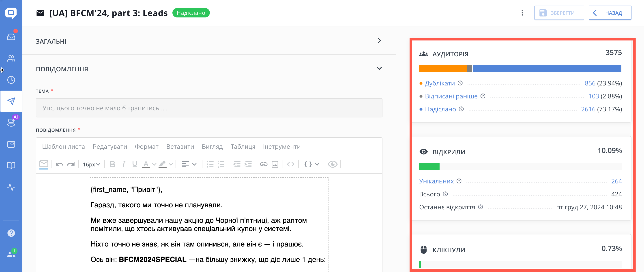The width and height of the screenshot is (644, 272).
Task: Click the Надіслано audience link
Action: [x=440, y=109]
